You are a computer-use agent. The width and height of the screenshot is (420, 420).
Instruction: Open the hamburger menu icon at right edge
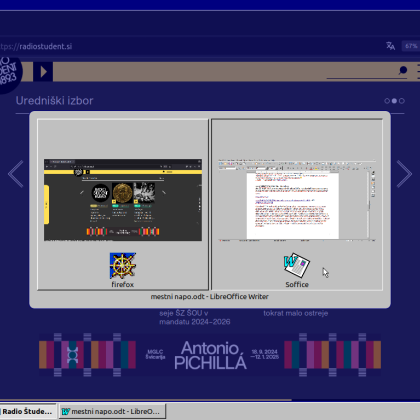418,72
